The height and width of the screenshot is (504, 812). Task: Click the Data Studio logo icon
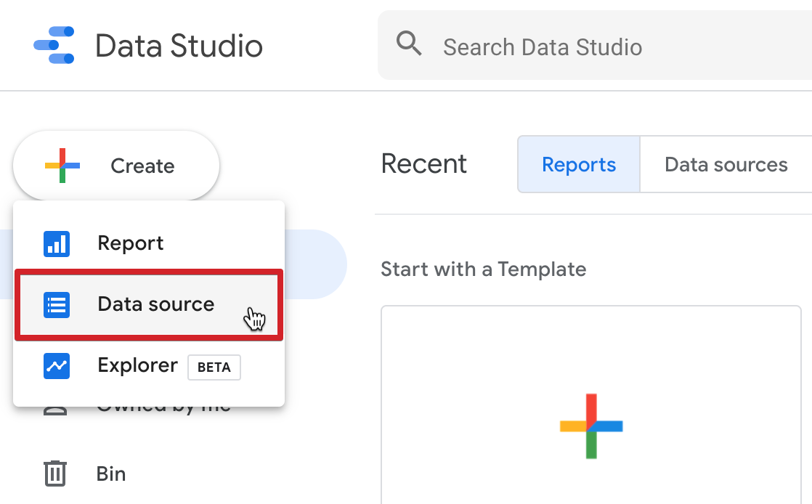(54, 46)
